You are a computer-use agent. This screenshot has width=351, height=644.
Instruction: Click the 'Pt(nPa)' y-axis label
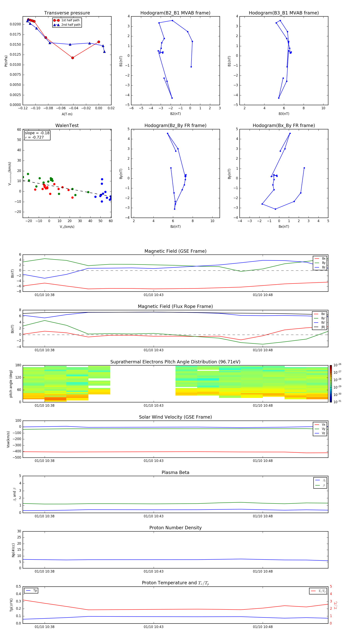coord(6,61)
